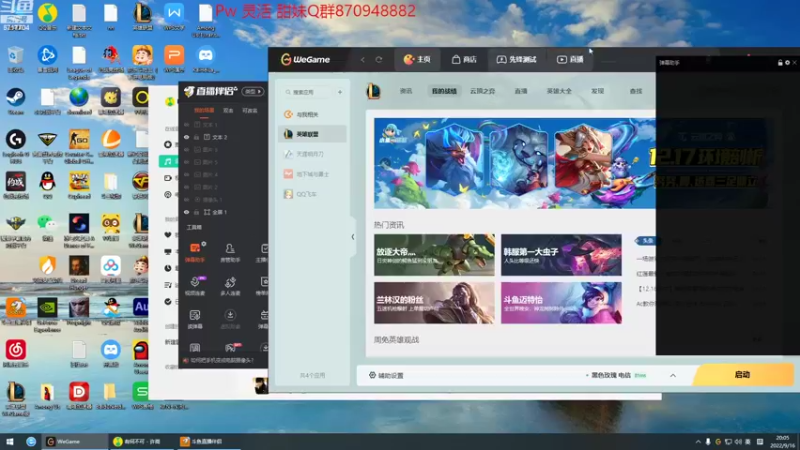Select 地下城与勇士 in WeGame sidebar

coord(312,174)
